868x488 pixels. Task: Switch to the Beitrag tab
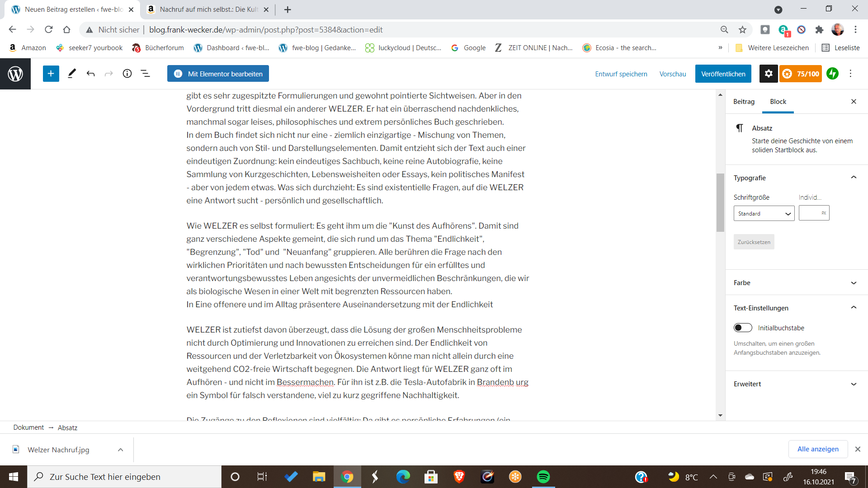744,102
